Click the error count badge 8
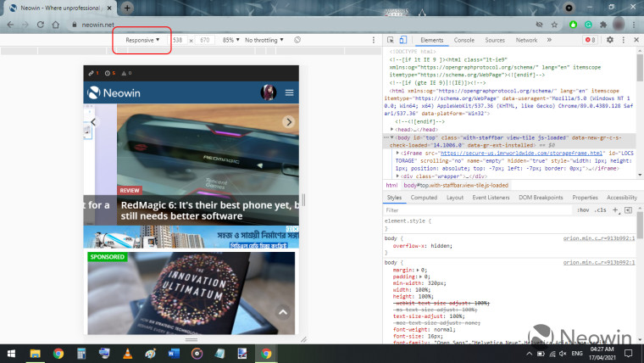644x363 pixels. (591, 40)
